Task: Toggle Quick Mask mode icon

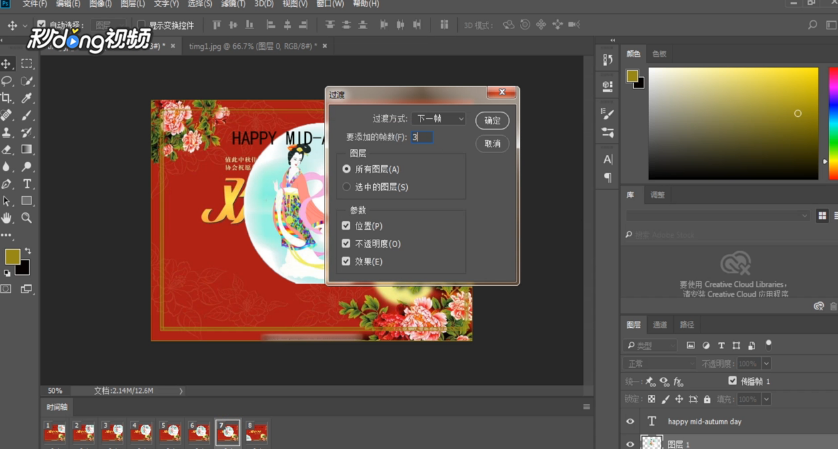Action: click(x=6, y=289)
